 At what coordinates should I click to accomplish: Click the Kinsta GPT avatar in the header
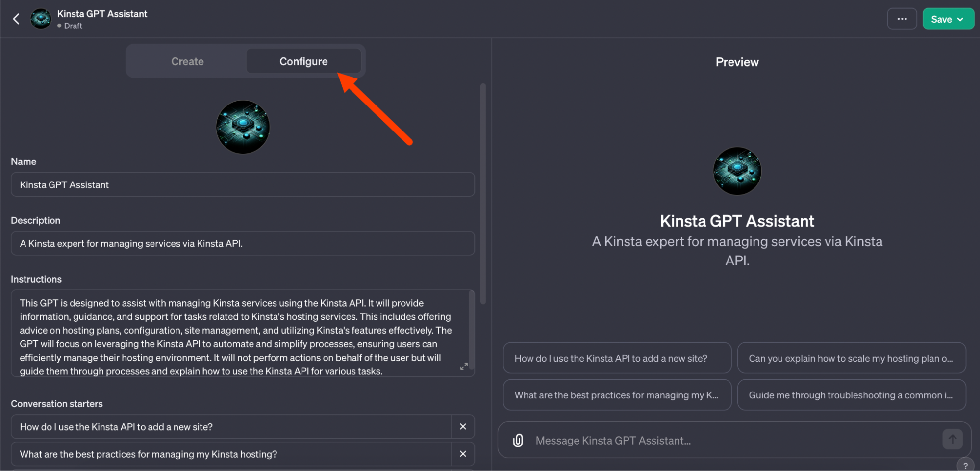coord(40,18)
